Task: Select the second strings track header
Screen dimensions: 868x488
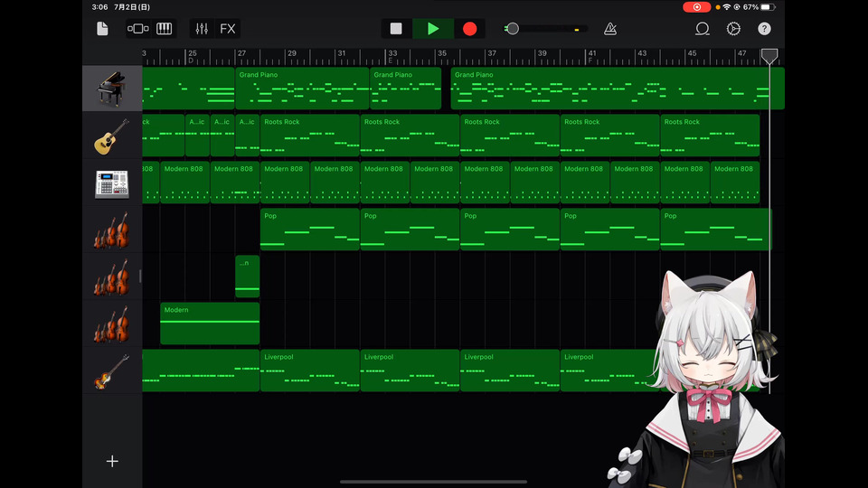Action: [x=112, y=277]
